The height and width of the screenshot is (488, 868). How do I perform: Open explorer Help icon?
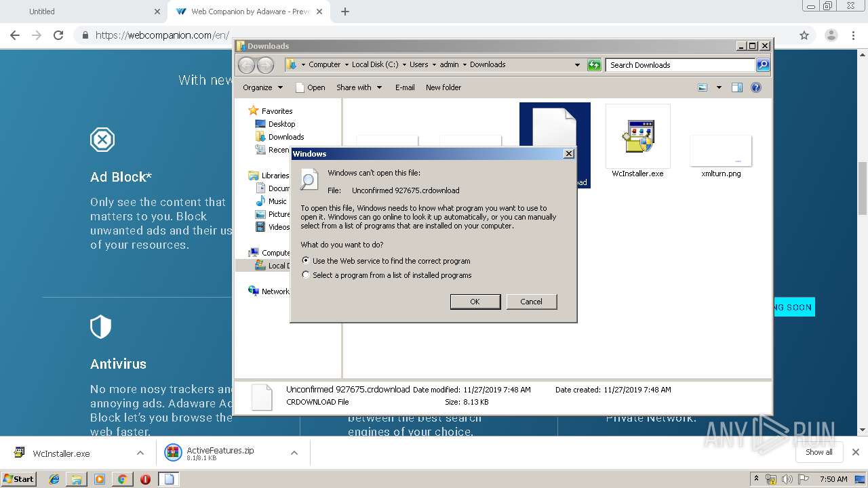(756, 87)
